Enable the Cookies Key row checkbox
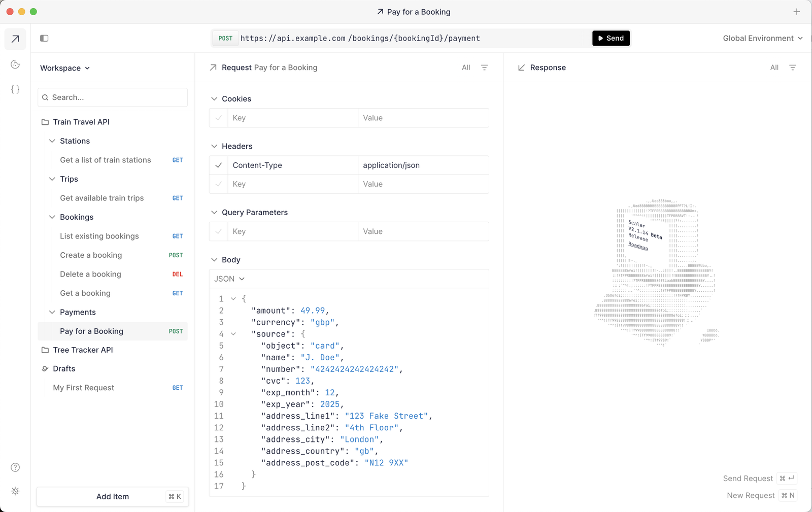This screenshot has width=812, height=512. 218,117
